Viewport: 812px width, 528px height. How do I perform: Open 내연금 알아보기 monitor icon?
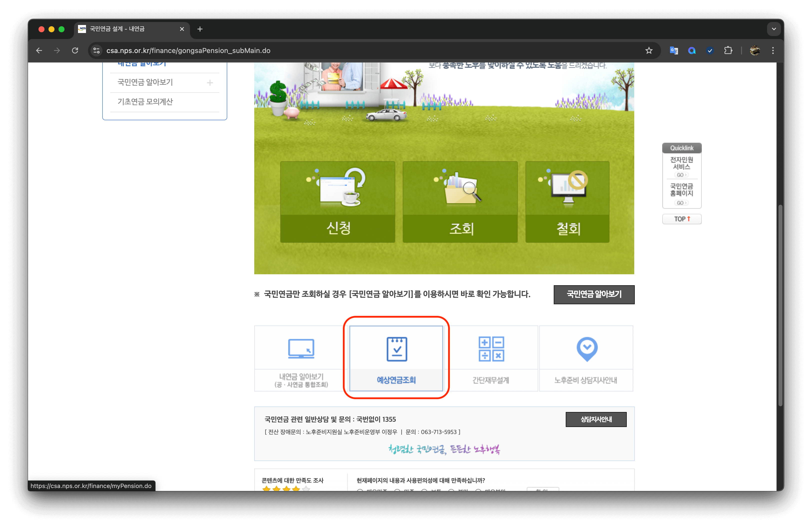coord(301,348)
